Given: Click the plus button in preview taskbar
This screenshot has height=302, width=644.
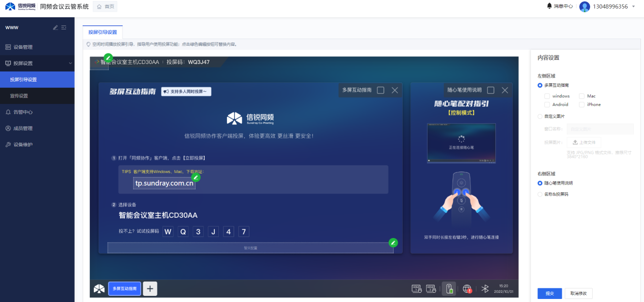Looking at the screenshot, I should (x=150, y=289).
